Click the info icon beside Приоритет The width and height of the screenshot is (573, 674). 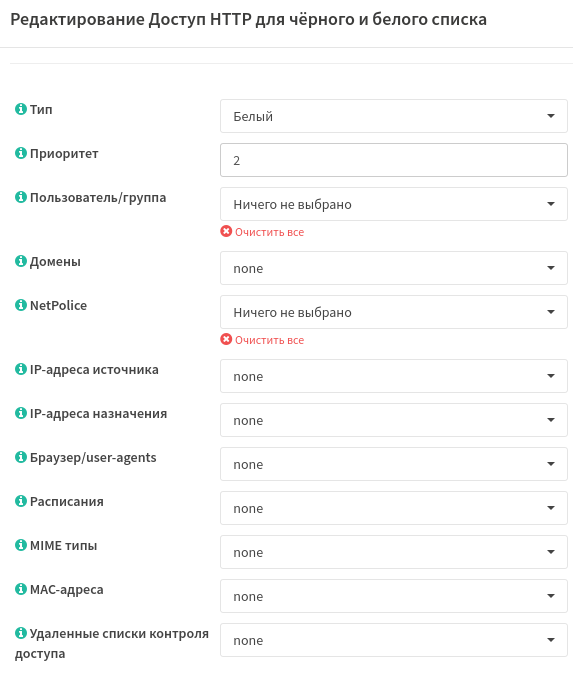coord(21,153)
